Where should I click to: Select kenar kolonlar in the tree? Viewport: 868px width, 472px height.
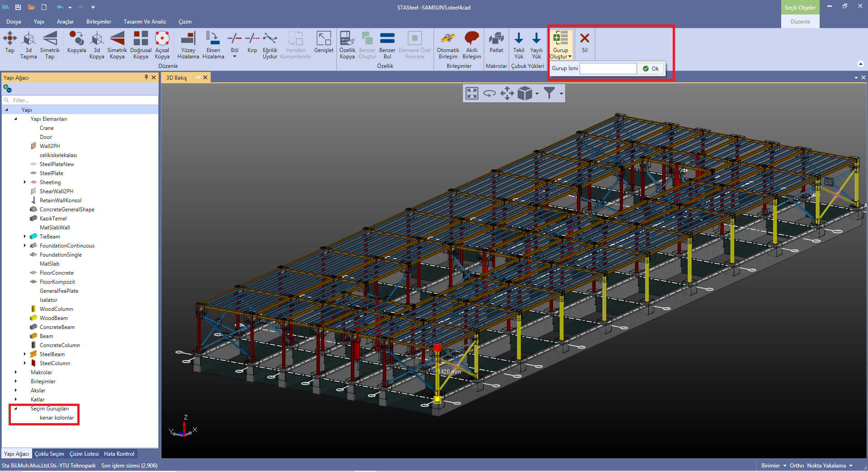57,418
